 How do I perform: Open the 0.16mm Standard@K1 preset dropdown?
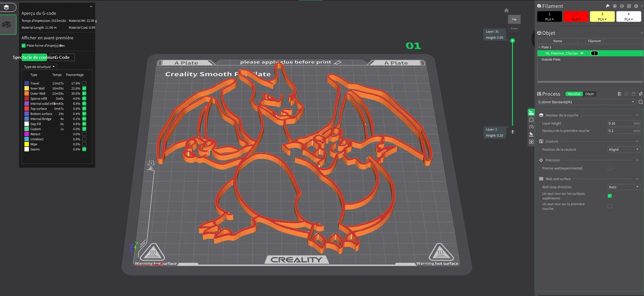(x=586, y=102)
